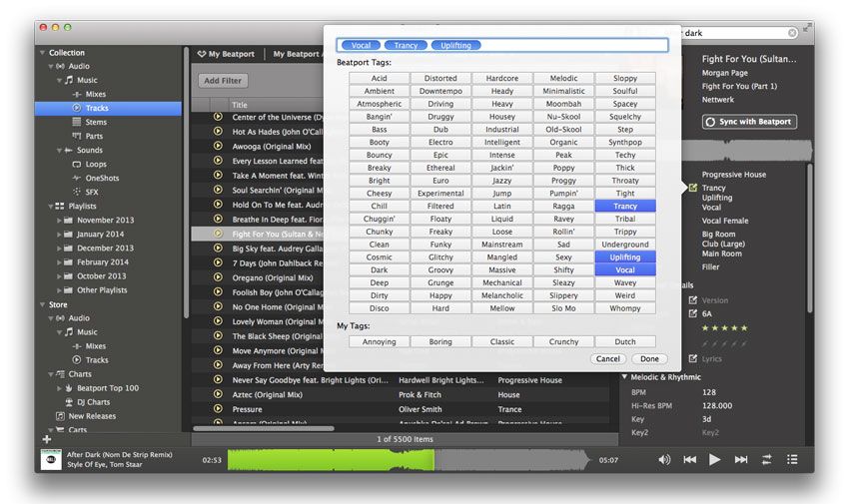
Task: Collapse Melodic & Rhythmic section
Action: [x=625, y=377]
